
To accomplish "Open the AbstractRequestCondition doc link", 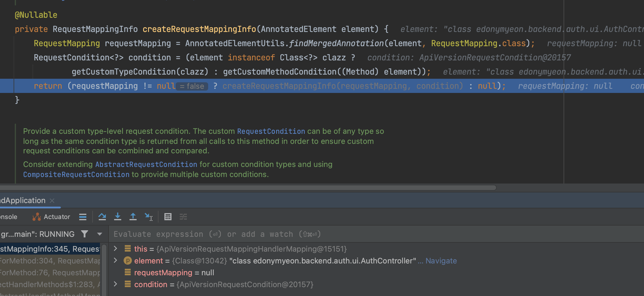I will point(146,164).
